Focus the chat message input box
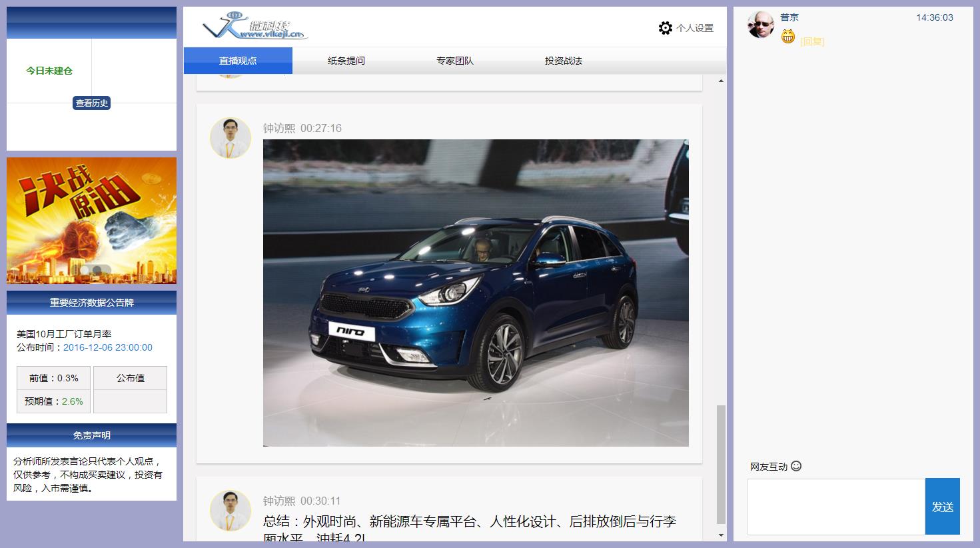This screenshot has width=980, height=548. click(x=835, y=507)
